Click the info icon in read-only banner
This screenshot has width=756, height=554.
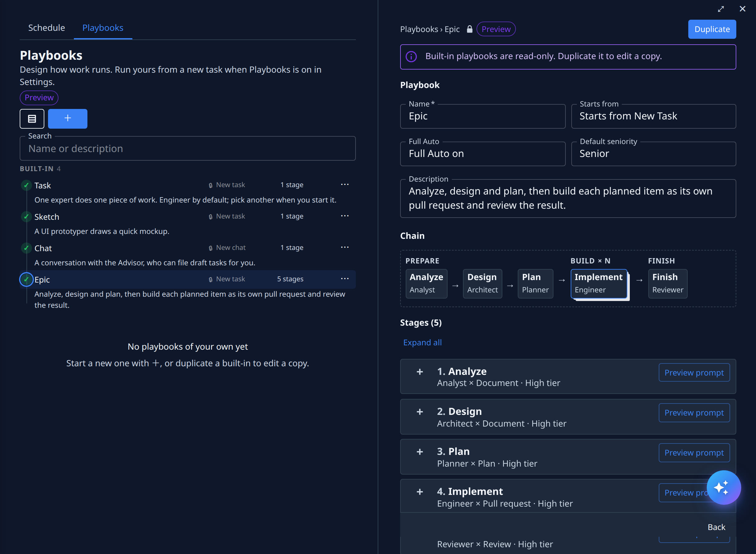point(411,57)
